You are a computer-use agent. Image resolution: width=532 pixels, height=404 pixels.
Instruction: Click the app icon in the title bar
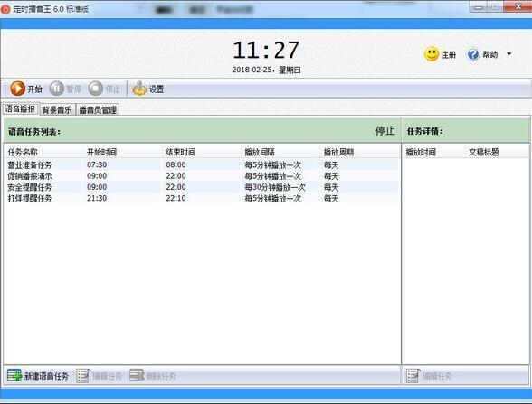point(5,9)
